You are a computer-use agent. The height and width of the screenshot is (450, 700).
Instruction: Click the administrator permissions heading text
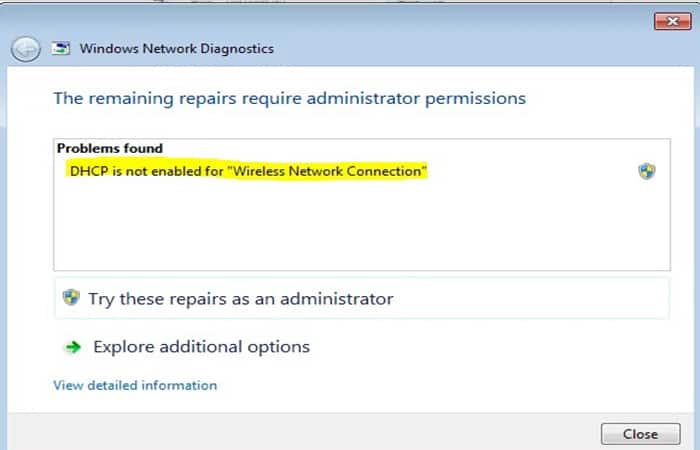pos(289,98)
